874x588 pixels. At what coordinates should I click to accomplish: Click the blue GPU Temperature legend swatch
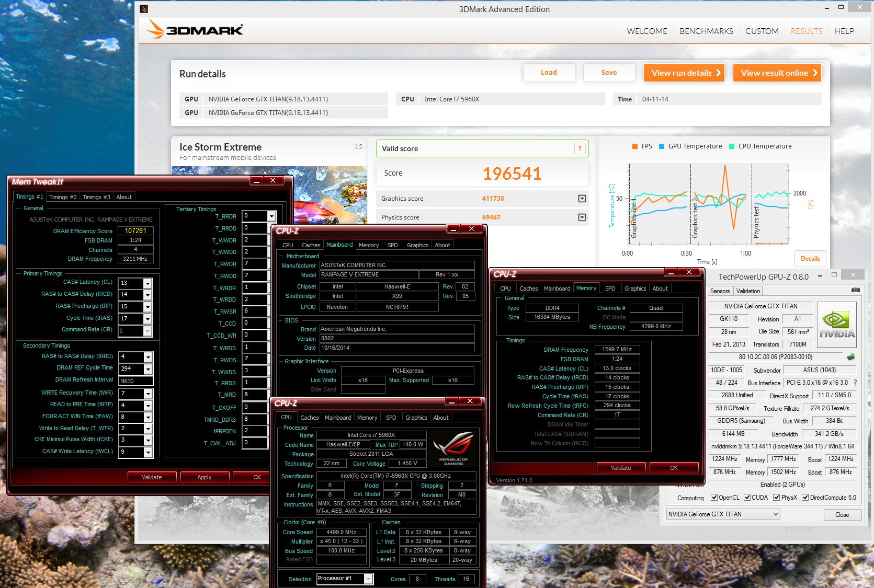662,146
